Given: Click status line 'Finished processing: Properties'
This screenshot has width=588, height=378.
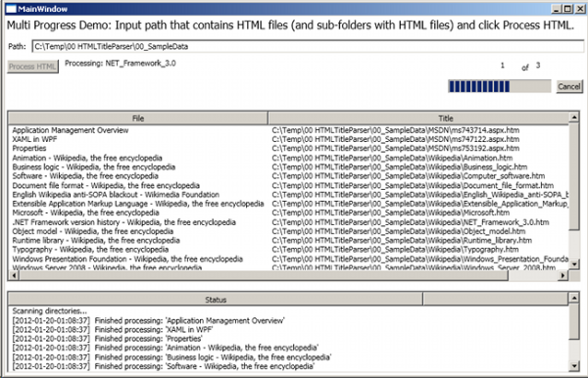Looking at the screenshot, I should [107, 338].
